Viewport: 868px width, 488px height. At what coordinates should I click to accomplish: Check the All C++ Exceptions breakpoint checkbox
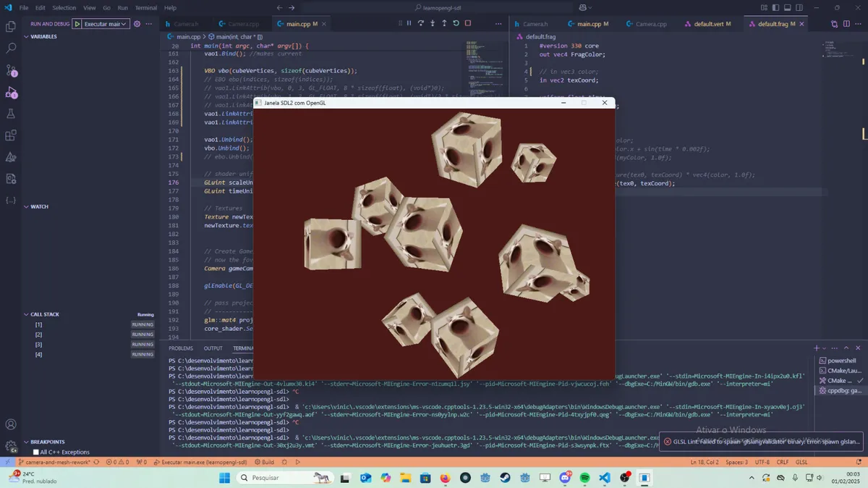click(x=34, y=451)
